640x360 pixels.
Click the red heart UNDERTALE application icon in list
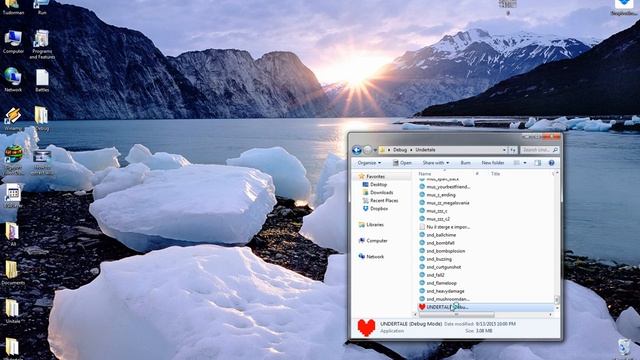[422, 307]
